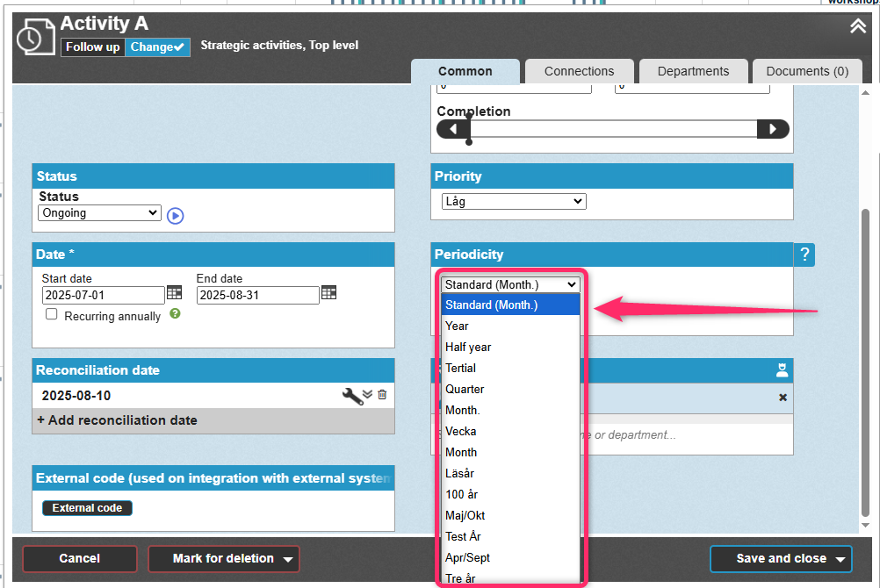The image size is (880, 588).
Task: Switch to the Connections tab
Action: [579, 71]
